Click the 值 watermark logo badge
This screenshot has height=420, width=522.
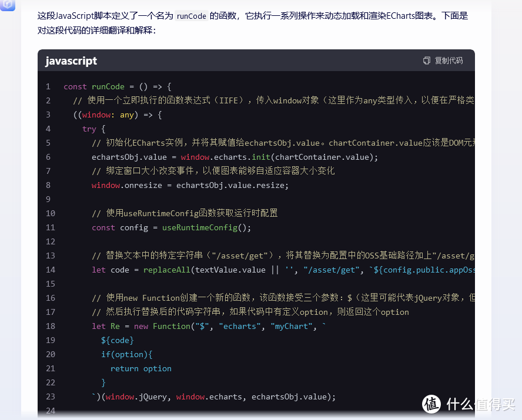pos(431,404)
